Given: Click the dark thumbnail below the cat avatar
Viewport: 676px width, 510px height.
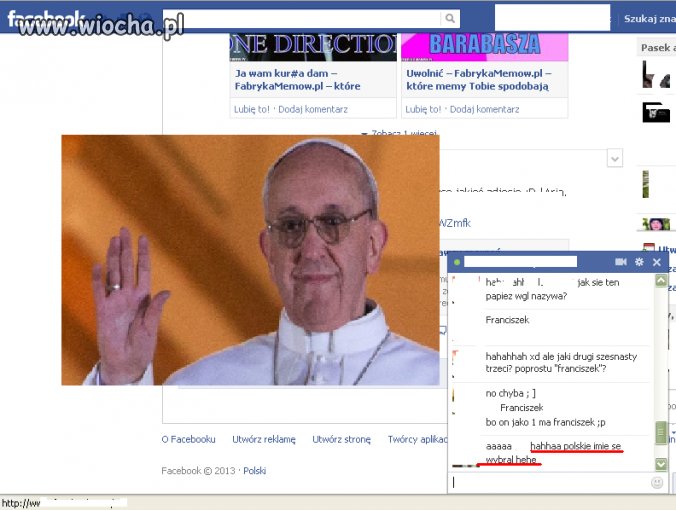Looking at the screenshot, I should (x=656, y=113).
